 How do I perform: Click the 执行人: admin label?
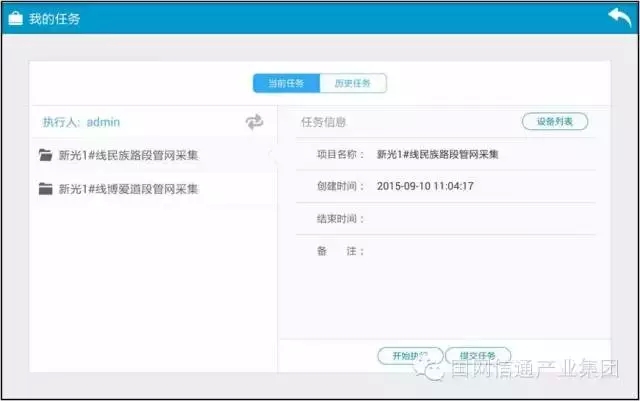coord(81,122)
